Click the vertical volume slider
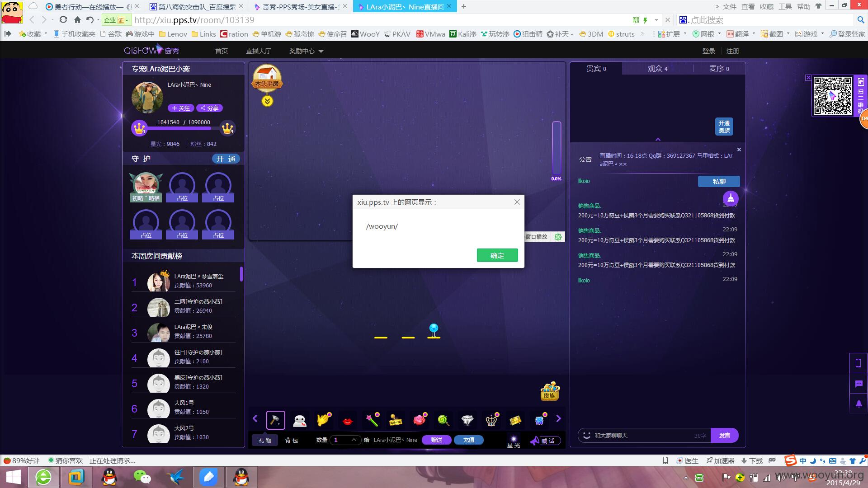The image size is (868, 488). 557,148
